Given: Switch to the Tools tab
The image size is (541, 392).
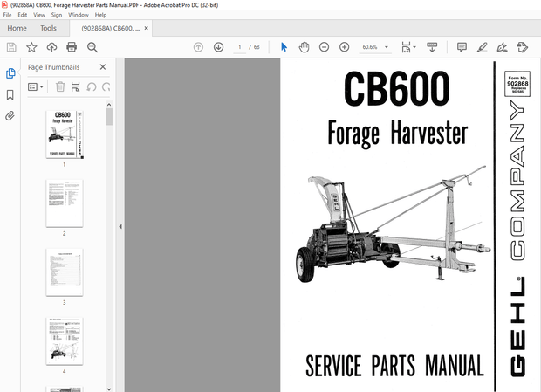Looking at the screenshot, I should tap(48, 28).
